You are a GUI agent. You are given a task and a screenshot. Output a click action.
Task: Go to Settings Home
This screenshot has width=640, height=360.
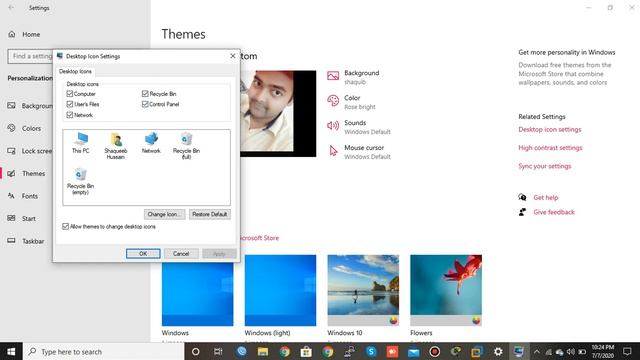[x=24, y=34]
